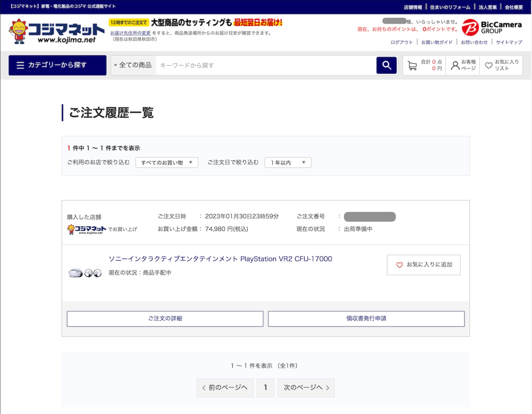This screenshot has width=532, height=414.
Task: Open すべてのお買い物 store filter dropdown
Action: pos(167,163)
